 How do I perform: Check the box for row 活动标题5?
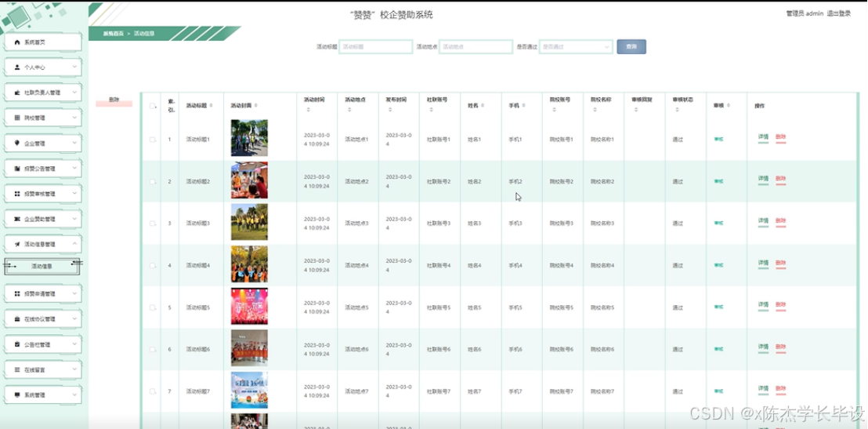pyautogui.click(x=152, y=307)
